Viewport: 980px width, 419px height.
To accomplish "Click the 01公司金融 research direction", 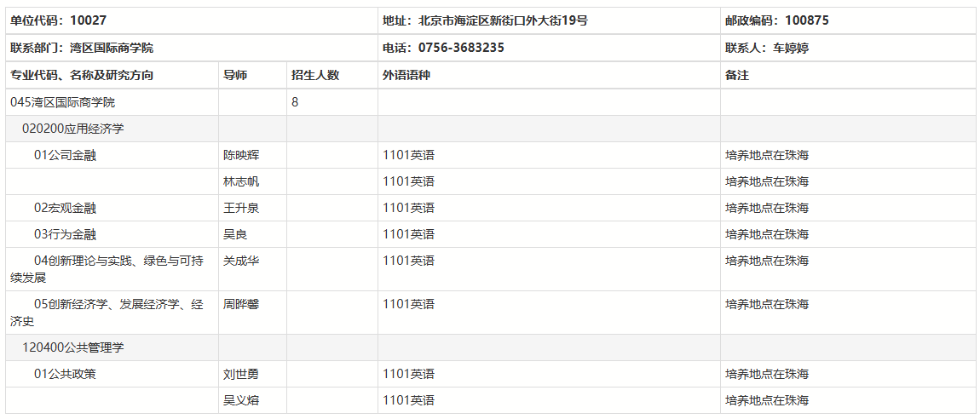I will click(x=65, y=155).
